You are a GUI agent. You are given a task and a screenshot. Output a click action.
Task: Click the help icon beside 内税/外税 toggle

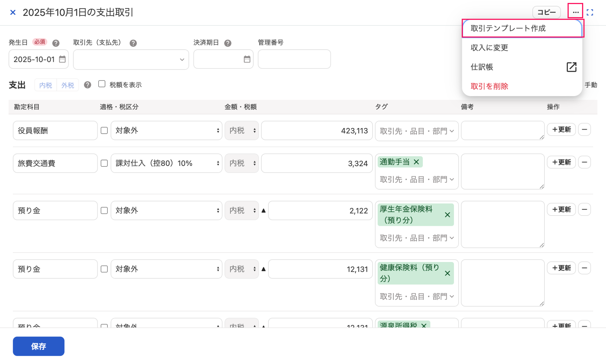(x=87, y=85)
